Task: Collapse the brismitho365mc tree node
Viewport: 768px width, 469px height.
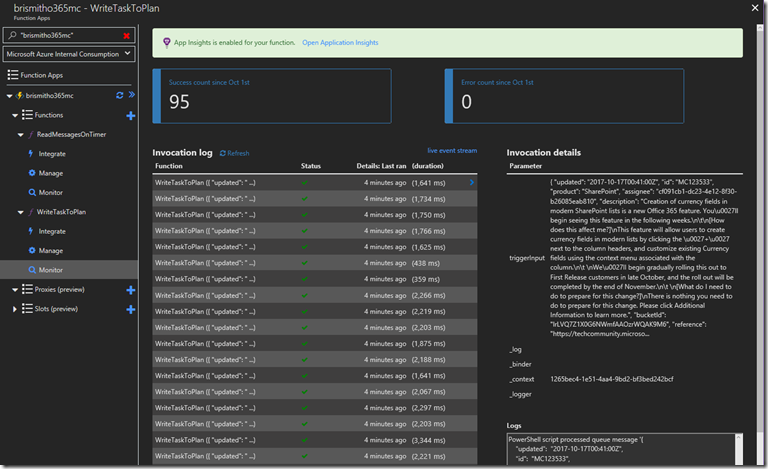Action: (x=9, y=96)
